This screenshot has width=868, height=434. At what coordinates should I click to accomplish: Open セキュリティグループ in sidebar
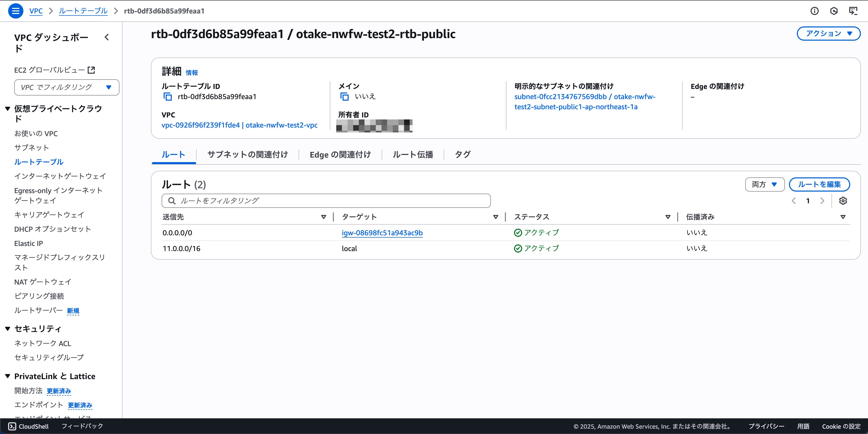(49, 357)
